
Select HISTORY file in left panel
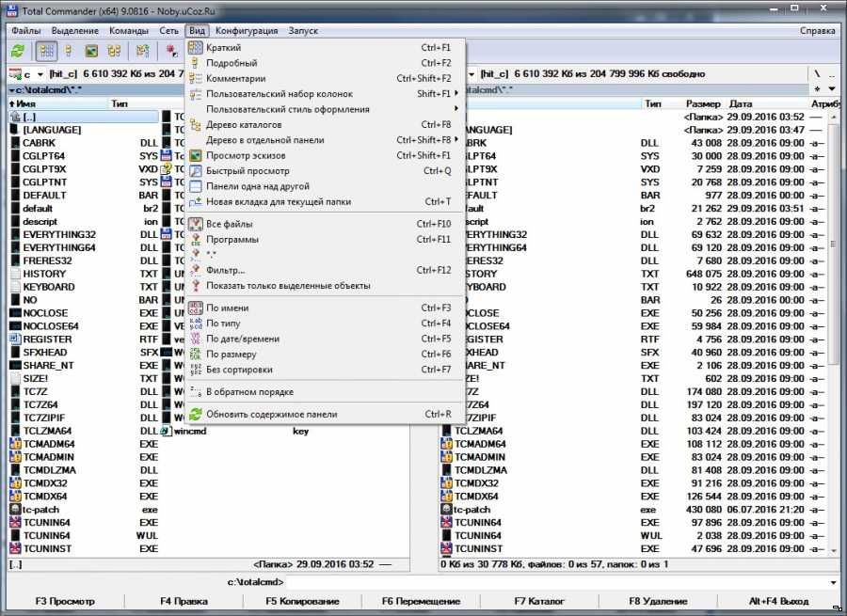coord(84,274)
